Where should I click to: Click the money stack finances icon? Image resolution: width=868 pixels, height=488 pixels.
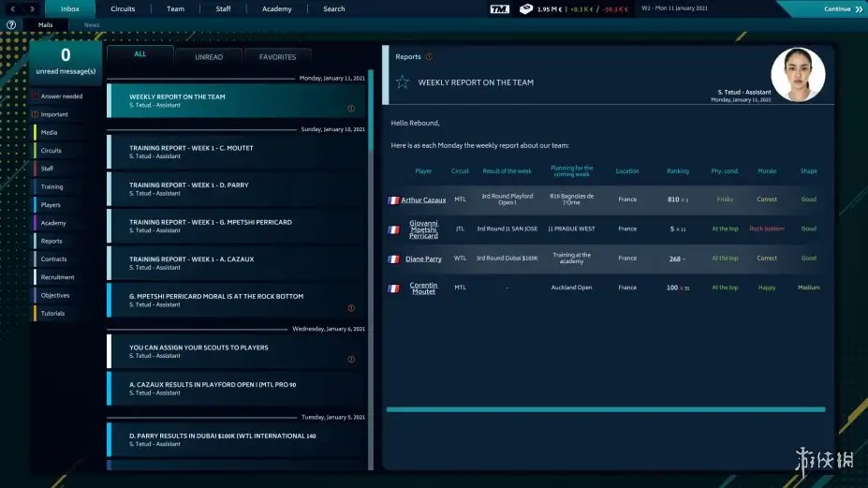526,8
